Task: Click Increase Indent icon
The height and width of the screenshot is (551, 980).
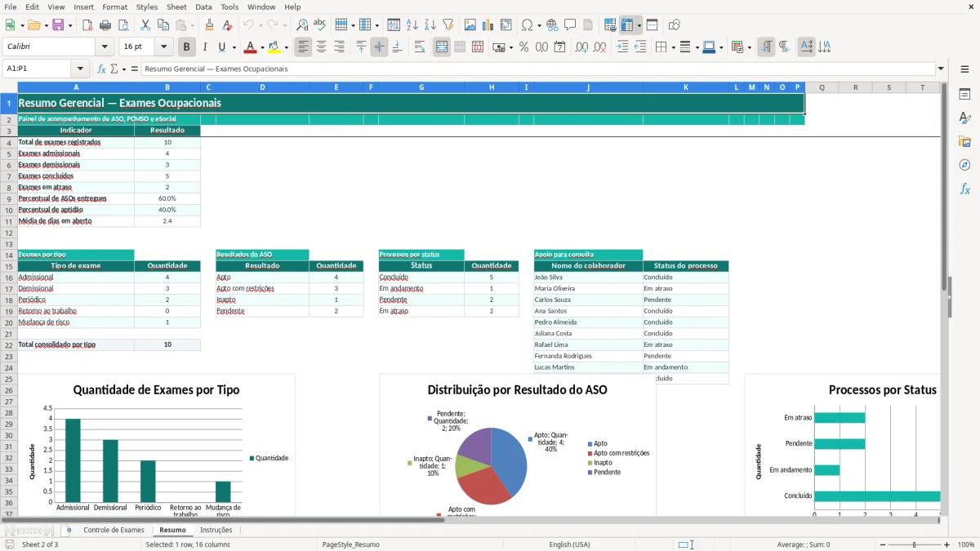Action: (622, 47)
